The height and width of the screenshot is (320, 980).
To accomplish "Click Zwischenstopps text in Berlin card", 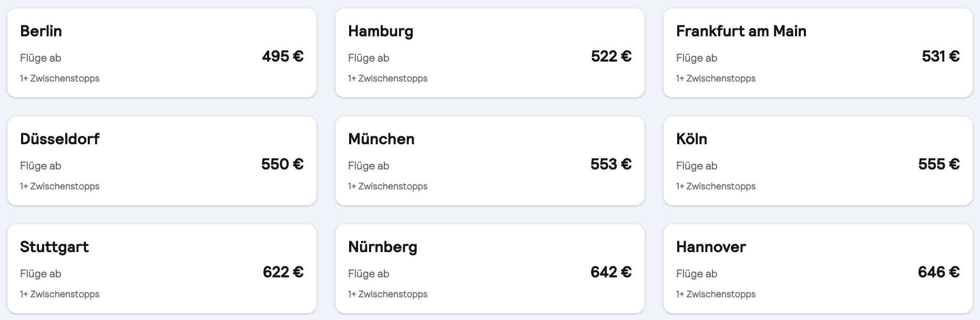I will 60,78.
